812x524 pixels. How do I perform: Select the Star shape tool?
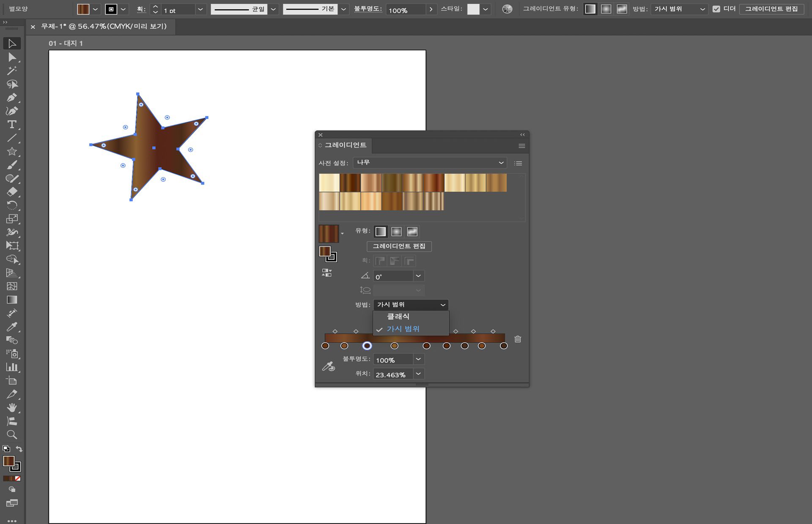point(12,151)
